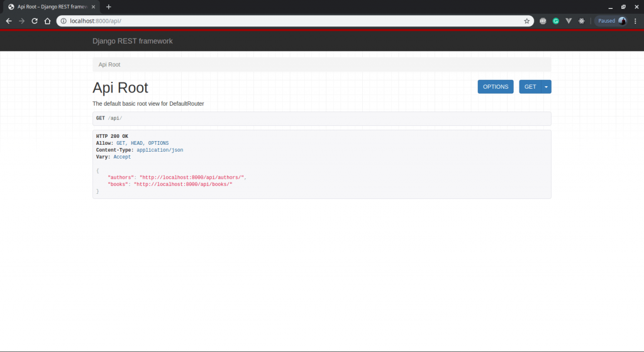Click the Api Root breadcrumb

[x=109, y=65]
